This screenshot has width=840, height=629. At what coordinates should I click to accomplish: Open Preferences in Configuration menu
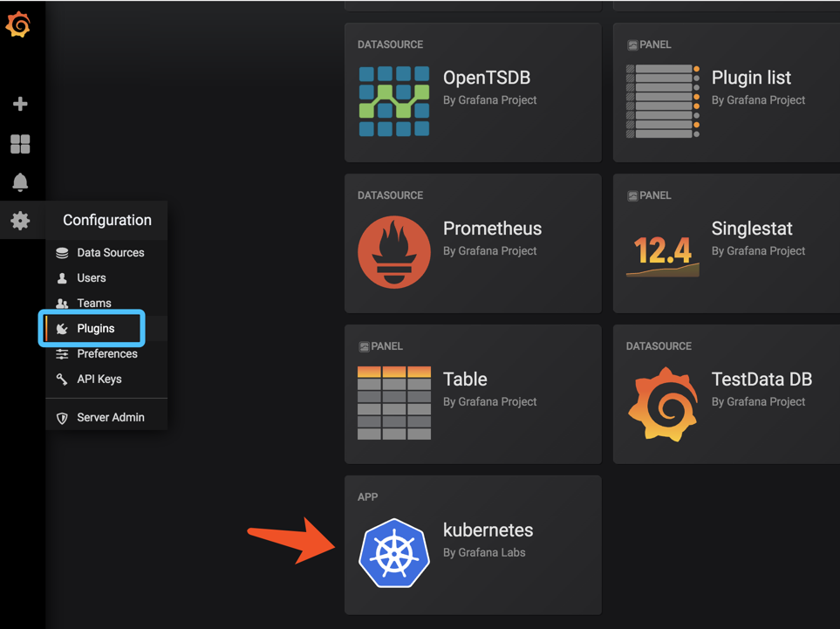click(x=107, y=353)
